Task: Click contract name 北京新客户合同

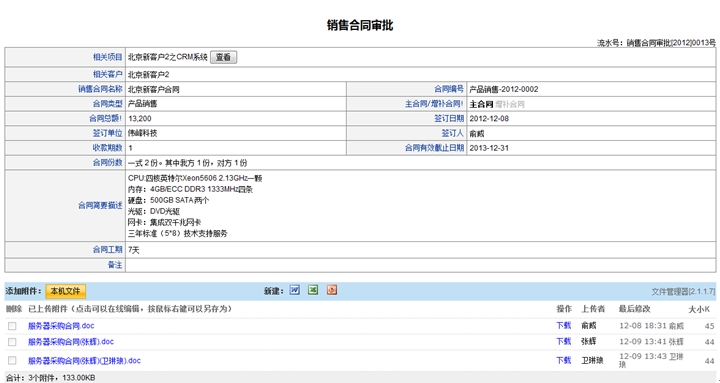Action: [x=154, y=90]
